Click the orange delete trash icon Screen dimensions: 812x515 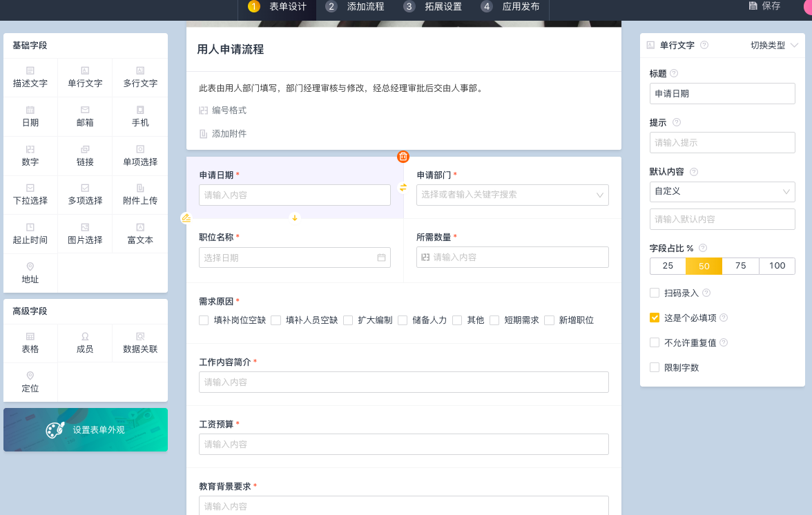[403, 157]
